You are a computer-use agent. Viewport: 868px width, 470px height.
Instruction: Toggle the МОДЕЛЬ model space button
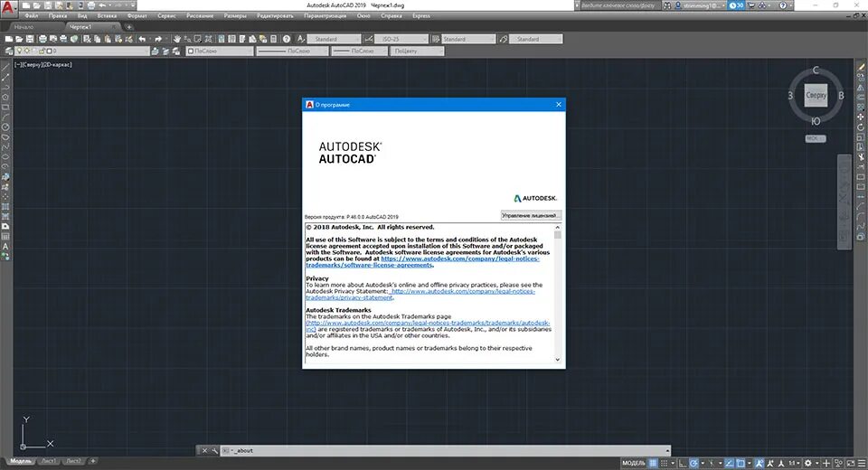pos(634,463)
